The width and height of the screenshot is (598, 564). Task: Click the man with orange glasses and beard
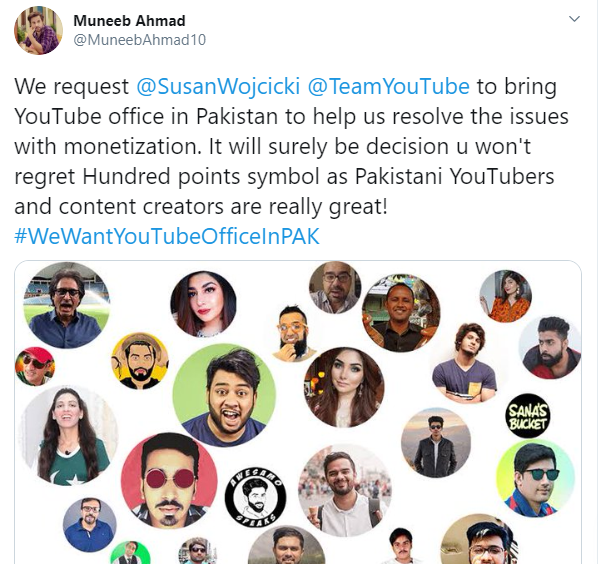point(294,333)
